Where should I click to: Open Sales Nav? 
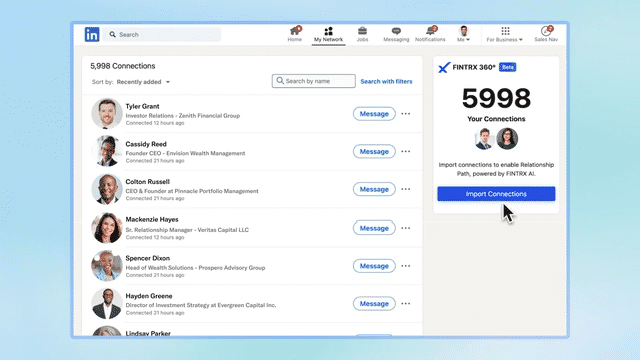tap(546, 34)
